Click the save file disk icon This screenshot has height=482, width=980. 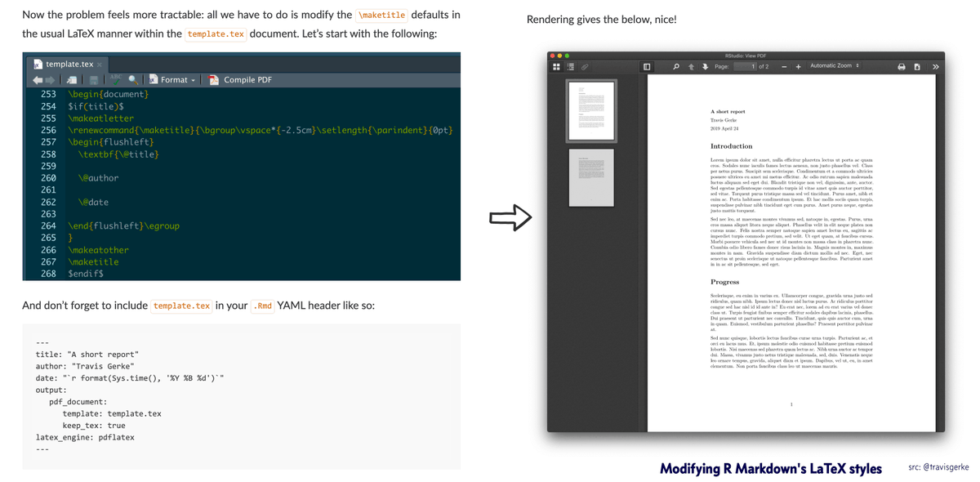(x=94, y=80)
